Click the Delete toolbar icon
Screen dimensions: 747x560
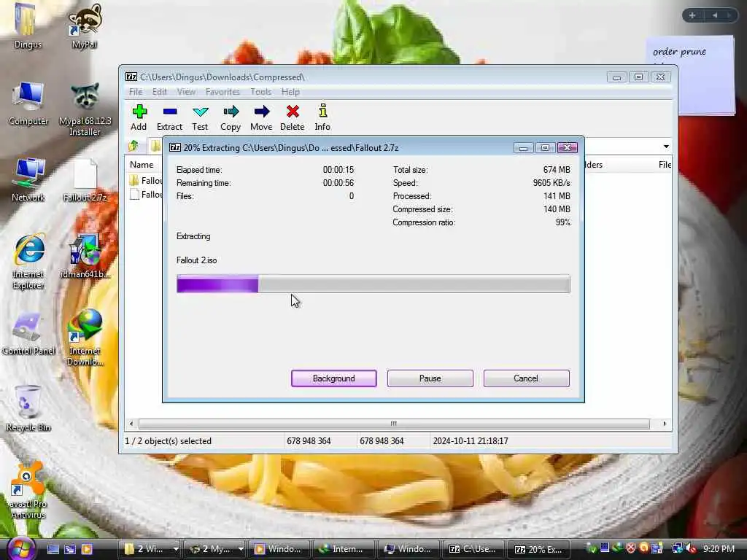[x=292, y=117]
